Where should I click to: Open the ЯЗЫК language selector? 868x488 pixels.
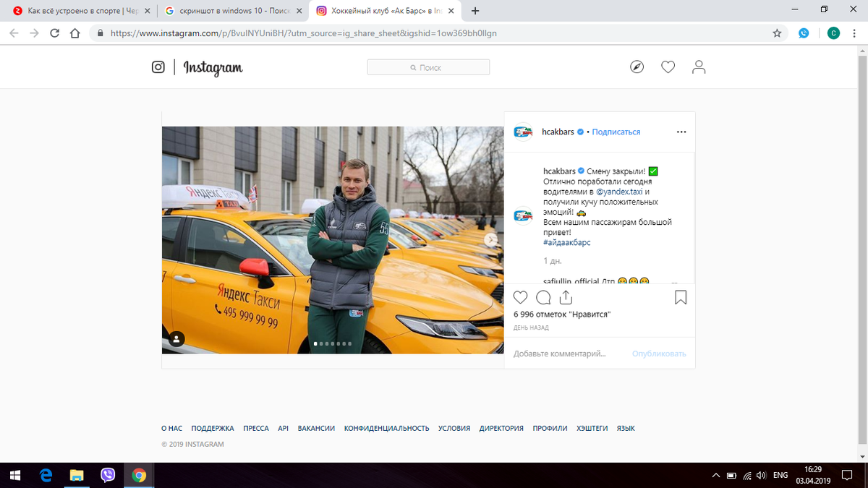[626, 428]
